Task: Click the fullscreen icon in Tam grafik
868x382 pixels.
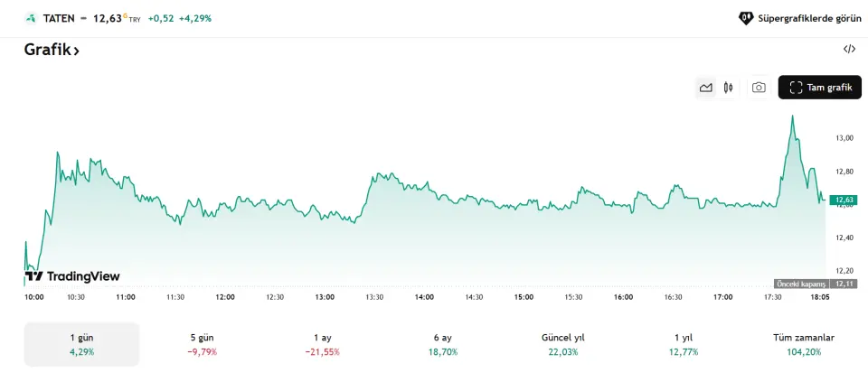Action: tap(796, 88)
